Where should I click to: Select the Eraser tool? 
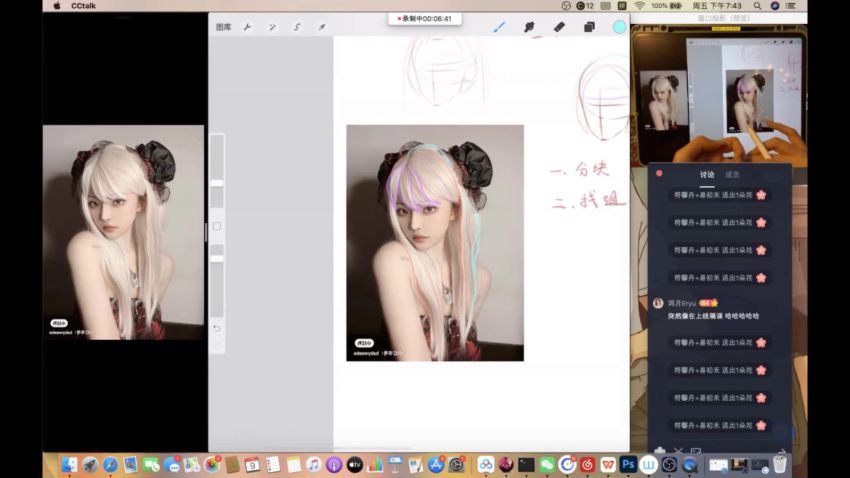click(559, 27)
